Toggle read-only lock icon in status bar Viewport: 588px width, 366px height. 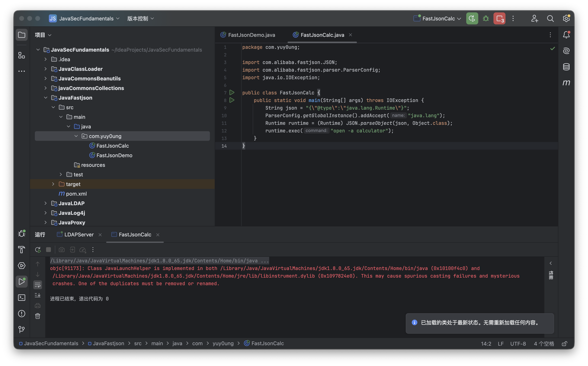tap(564, 344)
